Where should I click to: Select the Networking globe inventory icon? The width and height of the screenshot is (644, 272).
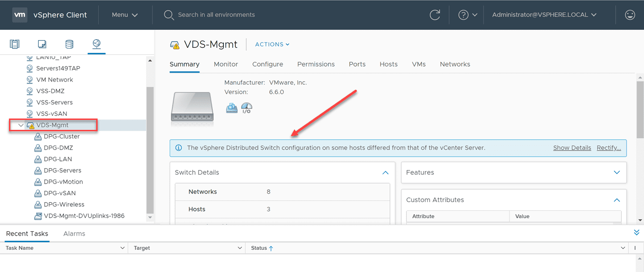[x=96, y=44]
